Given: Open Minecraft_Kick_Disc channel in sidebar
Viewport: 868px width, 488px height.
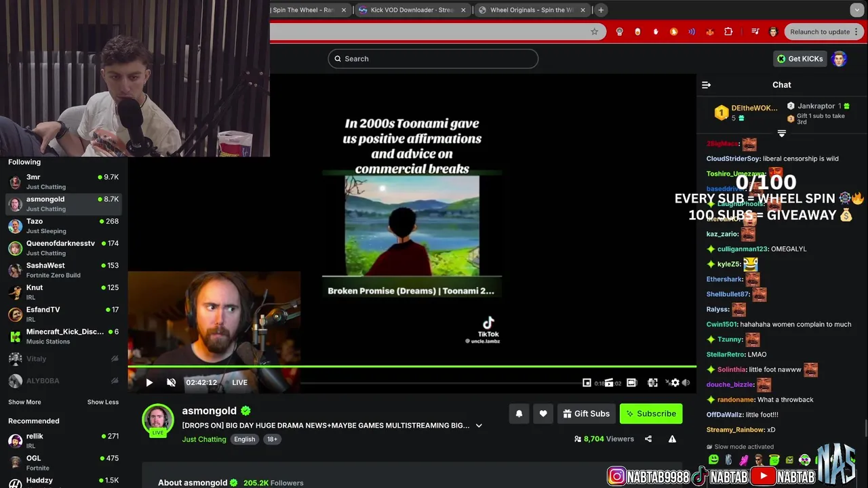Looking at the screenshot, I should pos(64,336).
